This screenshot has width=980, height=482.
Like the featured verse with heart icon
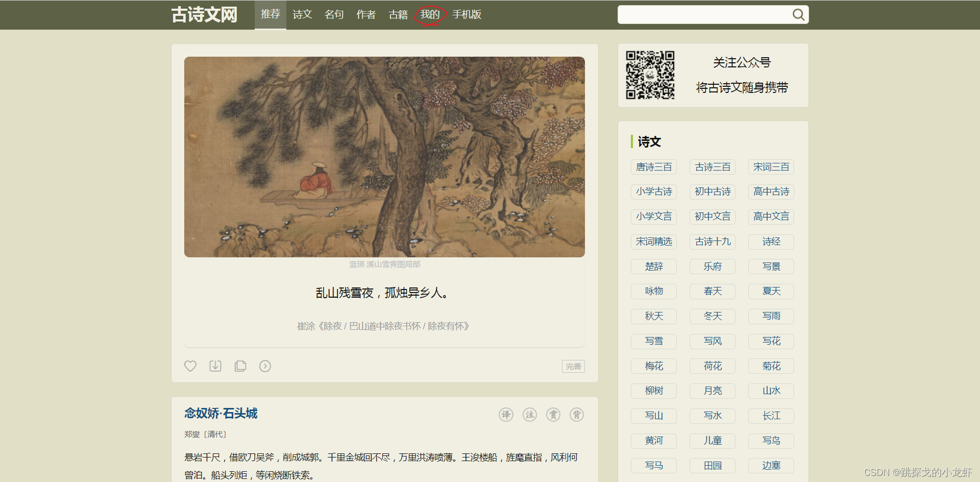click(x=190, y=366)
